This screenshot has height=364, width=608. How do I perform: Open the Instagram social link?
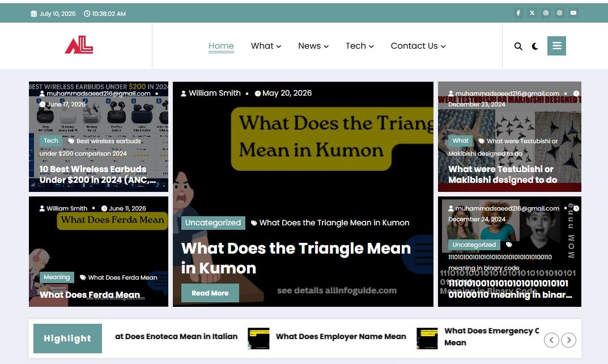pos(559,13)
